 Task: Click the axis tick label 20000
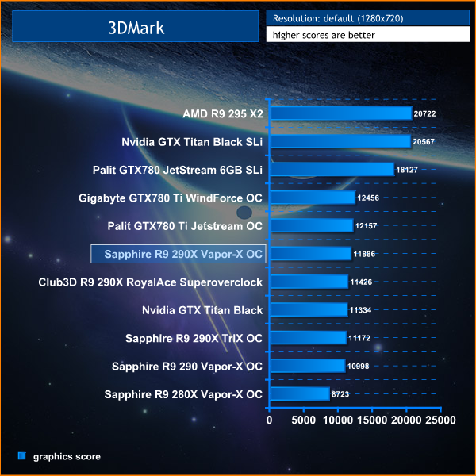[406, 420]
